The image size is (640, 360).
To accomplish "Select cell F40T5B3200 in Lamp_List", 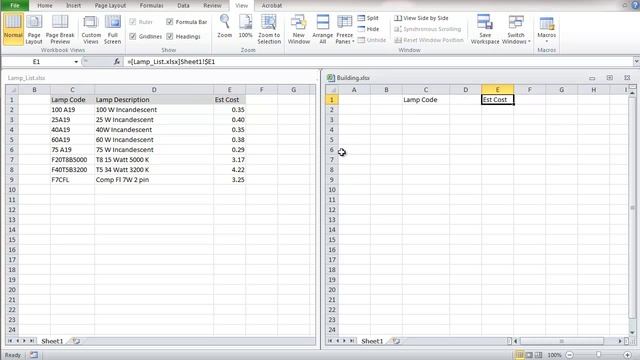I will pyautogui.click(x=72, y=170).
